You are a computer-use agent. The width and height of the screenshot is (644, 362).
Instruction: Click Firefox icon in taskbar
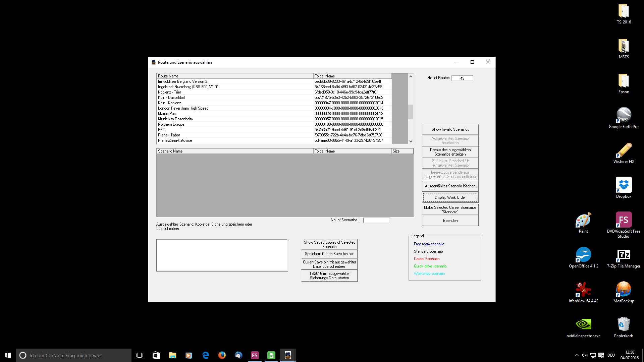(222, 355)
